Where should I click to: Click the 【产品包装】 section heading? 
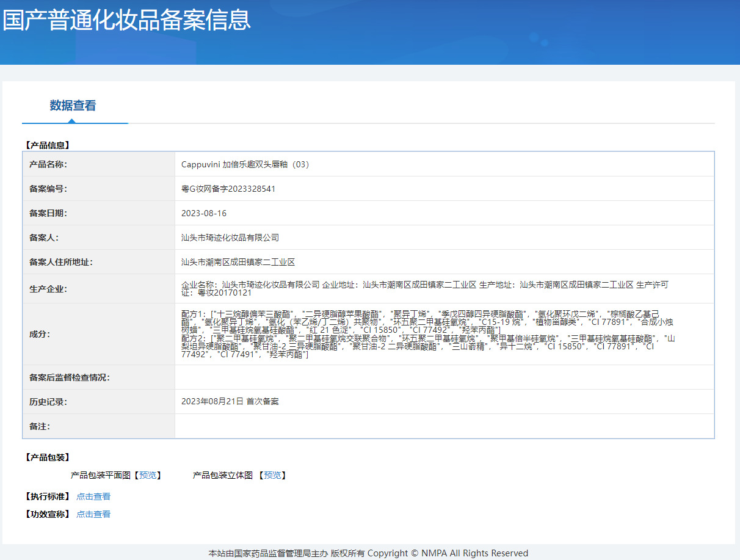(x=48, y=457)
